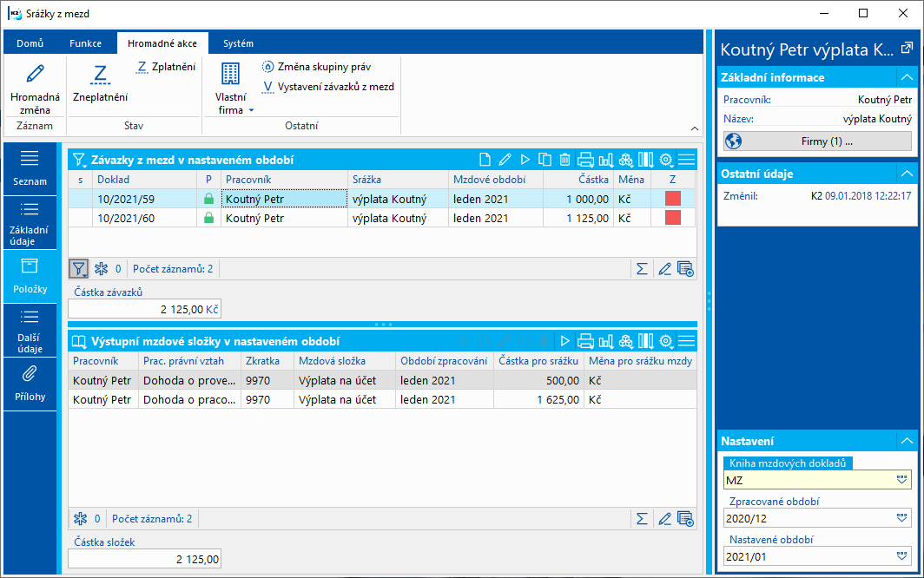Click the Částka složek field

coord(144,559)
